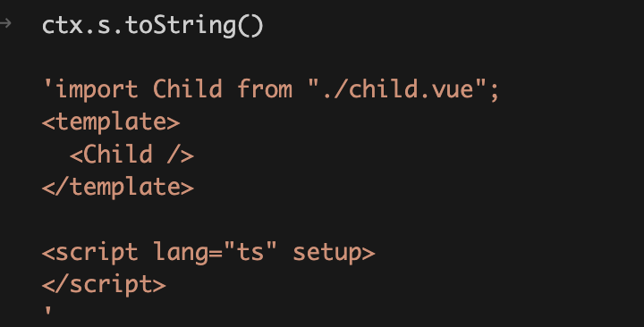Click the opening <template> tag
This screenshot has width=644, height=327.
point(111,122)
